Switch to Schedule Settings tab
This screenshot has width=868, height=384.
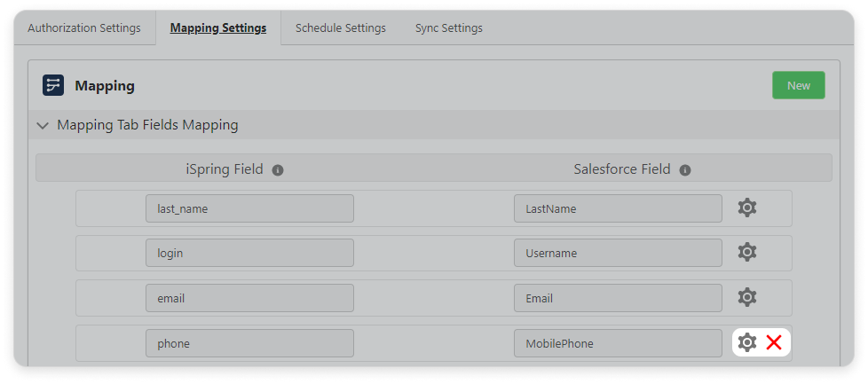340,27
